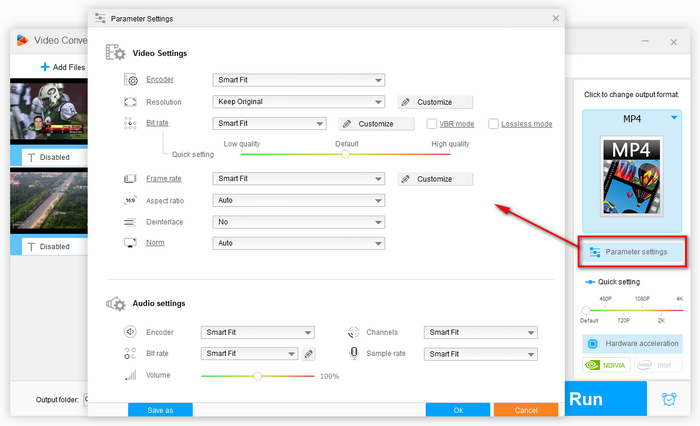
Task: Start conversion with the Run button
Action: click(606, 399)
